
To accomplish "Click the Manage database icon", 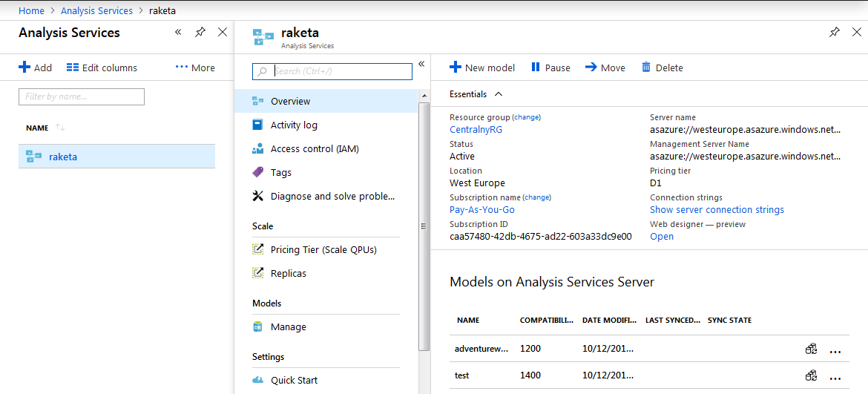I will tap(257, 327).
